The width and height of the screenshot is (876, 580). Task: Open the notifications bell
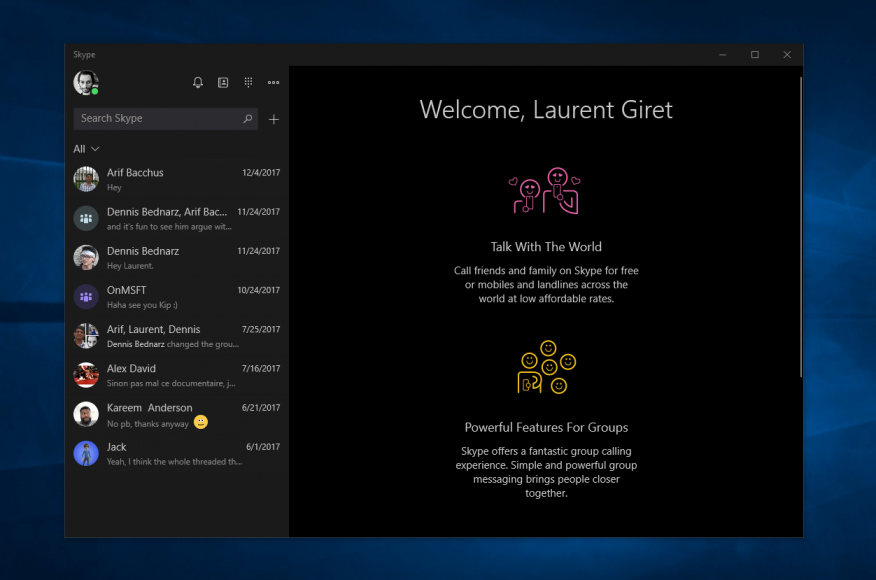coord(198,83)
